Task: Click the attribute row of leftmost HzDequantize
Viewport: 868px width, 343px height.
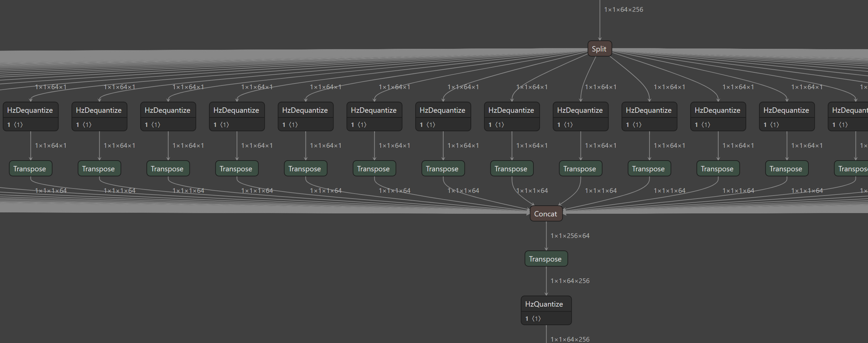Action: pos(30,125)
